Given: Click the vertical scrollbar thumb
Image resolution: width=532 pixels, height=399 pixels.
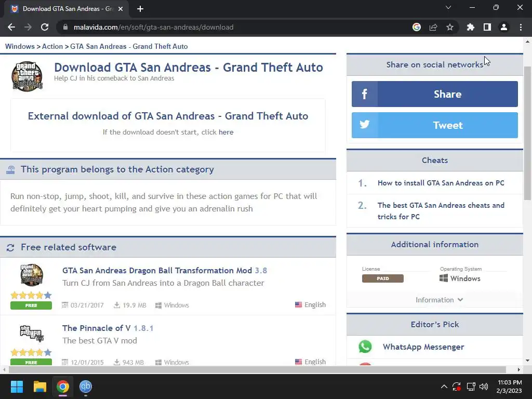Looking at the screenshot, I should [x=527, y=133].
